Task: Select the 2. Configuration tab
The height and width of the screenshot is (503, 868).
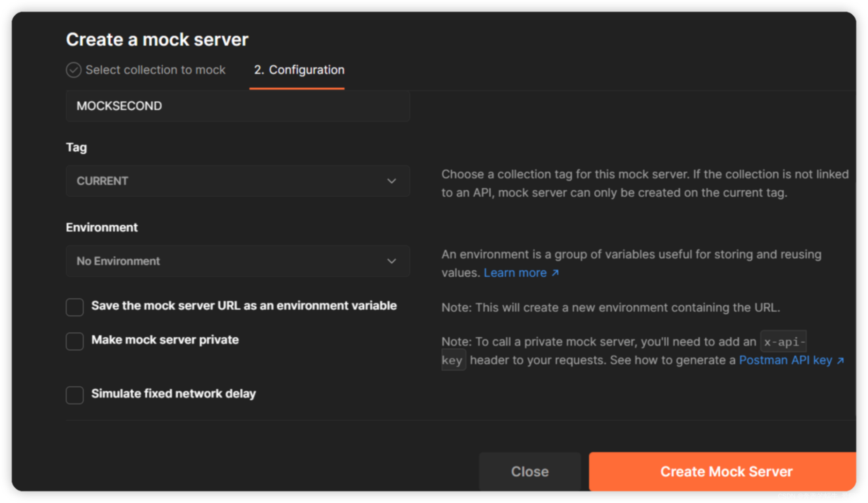Action: [x=299, y=70]
